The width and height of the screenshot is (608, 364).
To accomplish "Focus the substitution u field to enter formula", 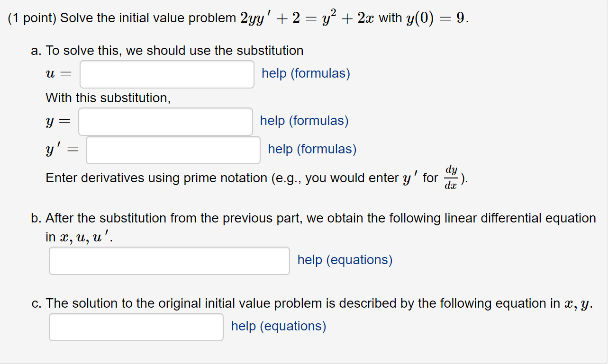I will click(x=167, y=74).
